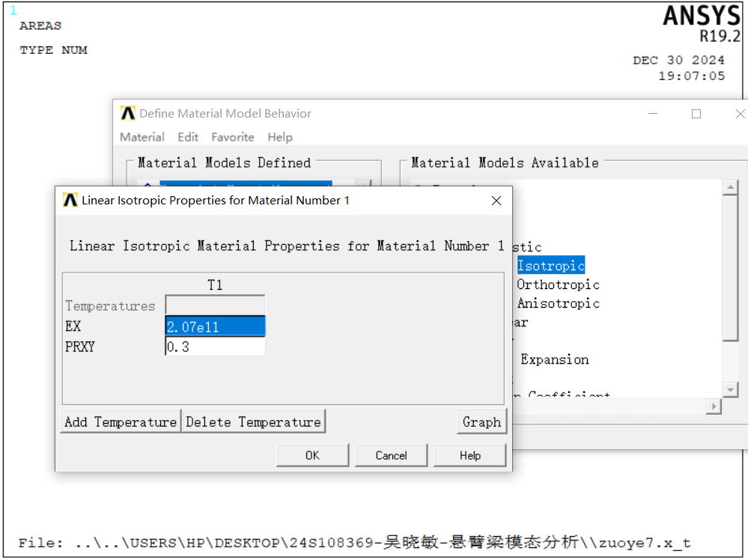The width and height of the screenshot is (748, 560).
Task: Select Anisotropic material model
Action: 558,303
